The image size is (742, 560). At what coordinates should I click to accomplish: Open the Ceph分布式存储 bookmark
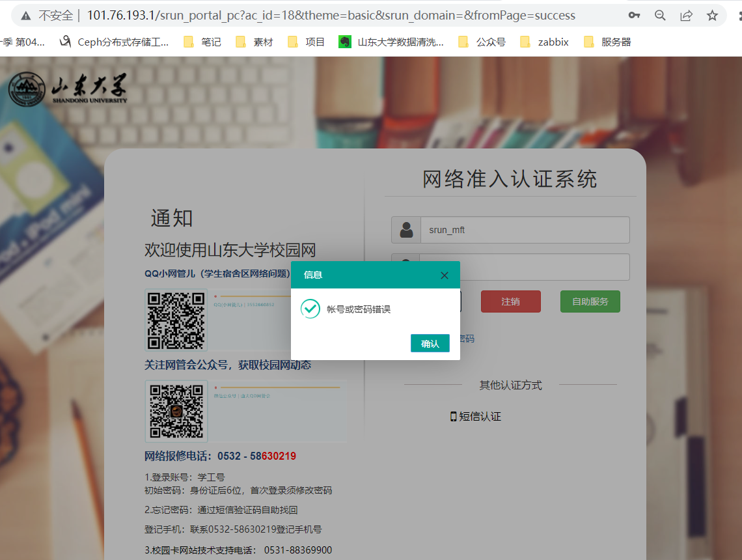point(114,42)
